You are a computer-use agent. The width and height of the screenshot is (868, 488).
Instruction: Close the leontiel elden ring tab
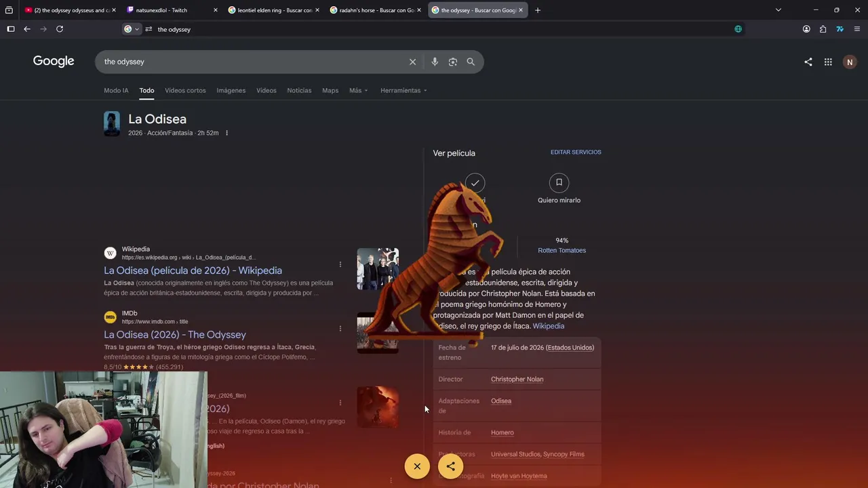[317, 10]
